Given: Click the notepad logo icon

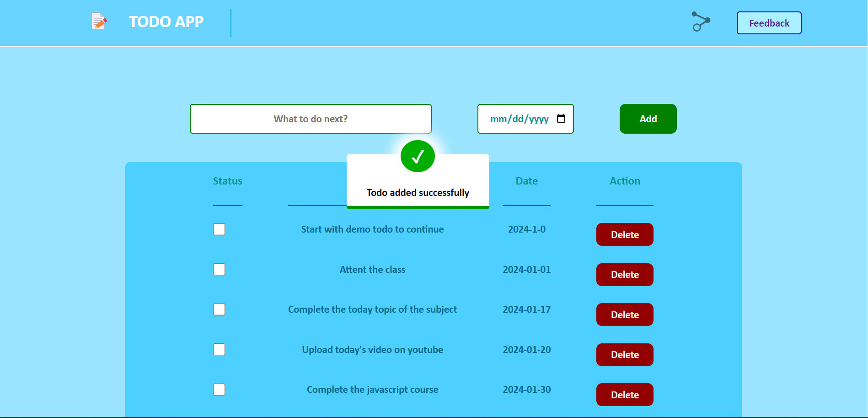Looking at the screenshot, I should click(99, 22).
